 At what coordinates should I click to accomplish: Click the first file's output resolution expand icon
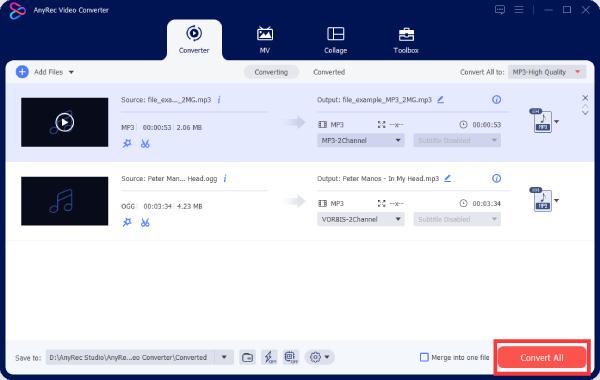pyautogui.click(x=382, y=125)
